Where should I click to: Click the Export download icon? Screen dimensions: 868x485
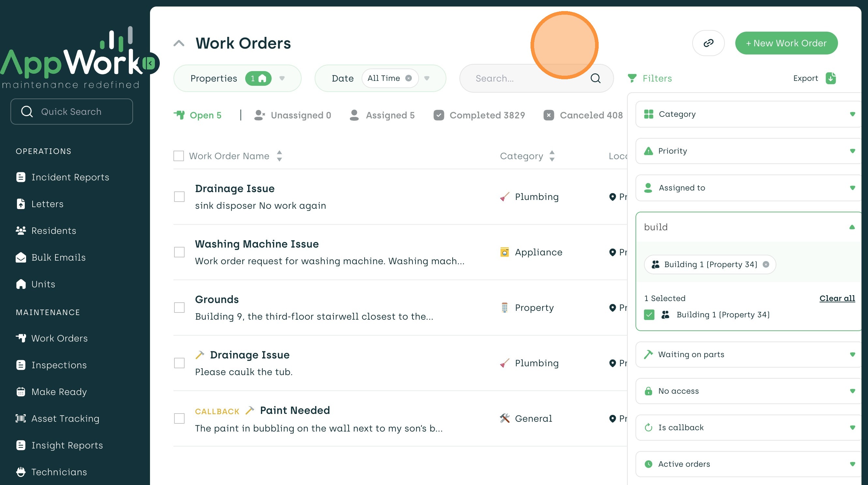point(831,78)
